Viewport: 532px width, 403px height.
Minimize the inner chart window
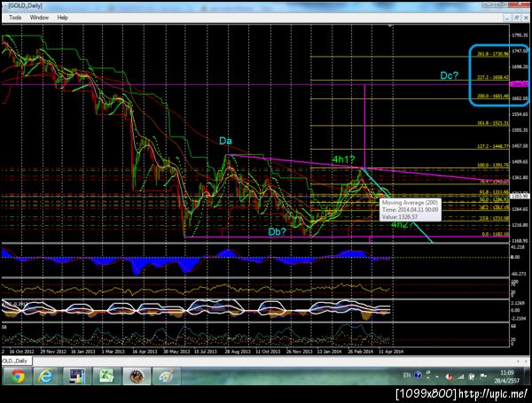tap(507, 18)
